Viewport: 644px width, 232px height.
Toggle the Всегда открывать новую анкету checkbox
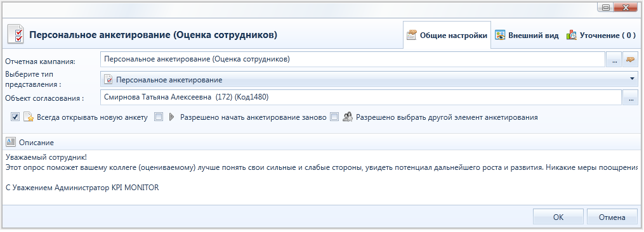click(x=15, y=117)
